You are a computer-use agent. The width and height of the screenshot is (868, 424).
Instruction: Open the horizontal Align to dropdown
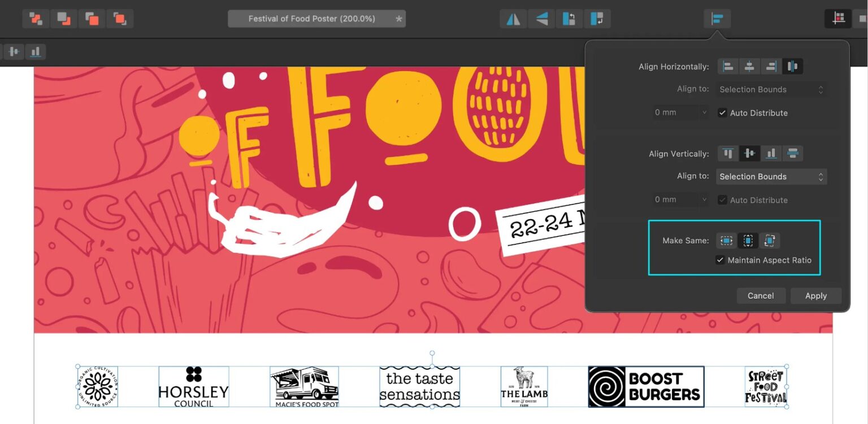(x=771, y=89)
